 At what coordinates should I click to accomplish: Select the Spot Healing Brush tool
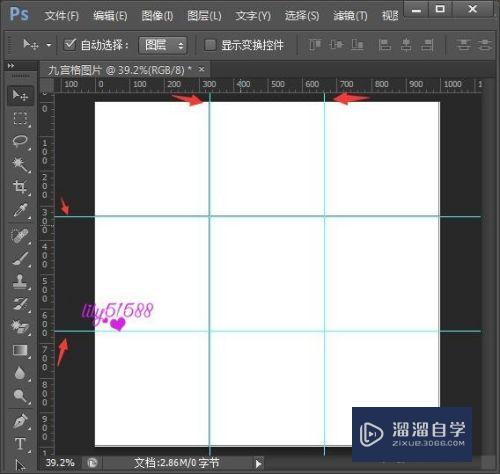click(x=20, y=236)
